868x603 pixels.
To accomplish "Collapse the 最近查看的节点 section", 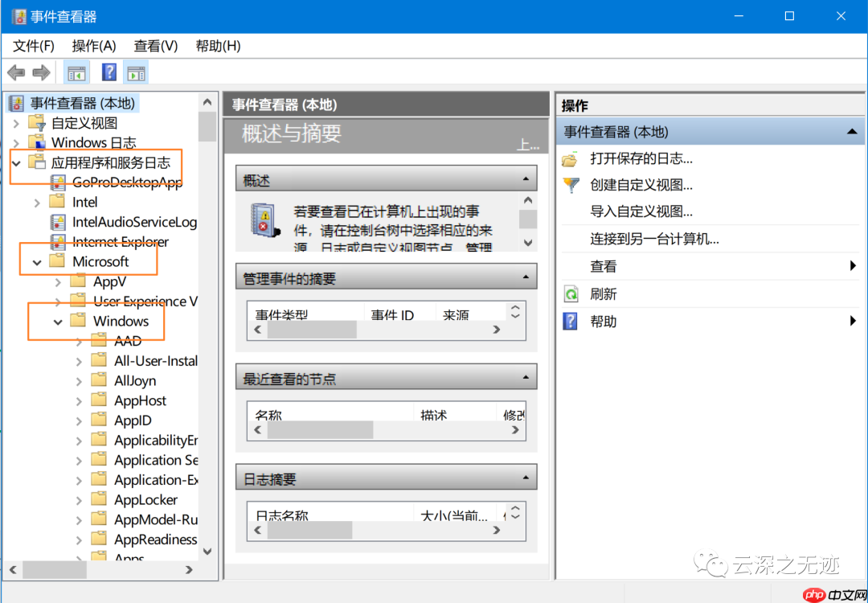I will point(526,377).
